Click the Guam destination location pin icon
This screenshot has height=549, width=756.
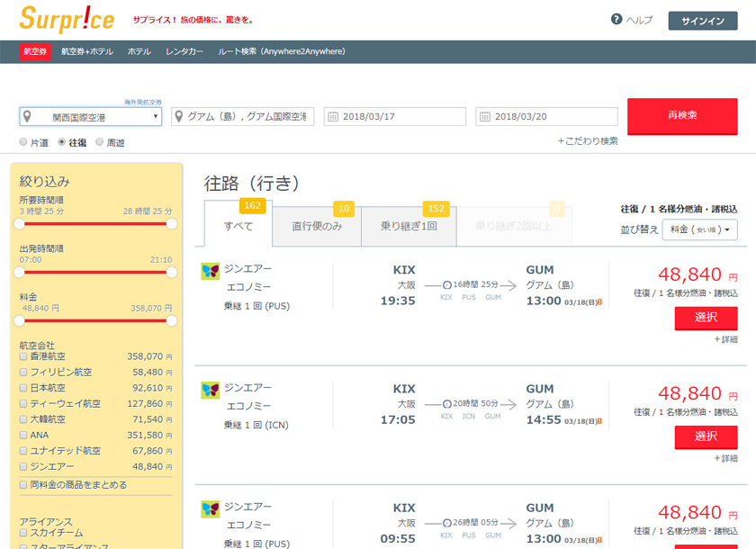pyautogui.click(x=179, y=116)
